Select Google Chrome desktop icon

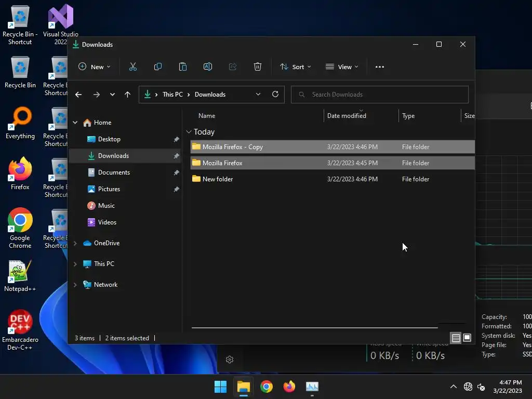[x=20, y=228]
